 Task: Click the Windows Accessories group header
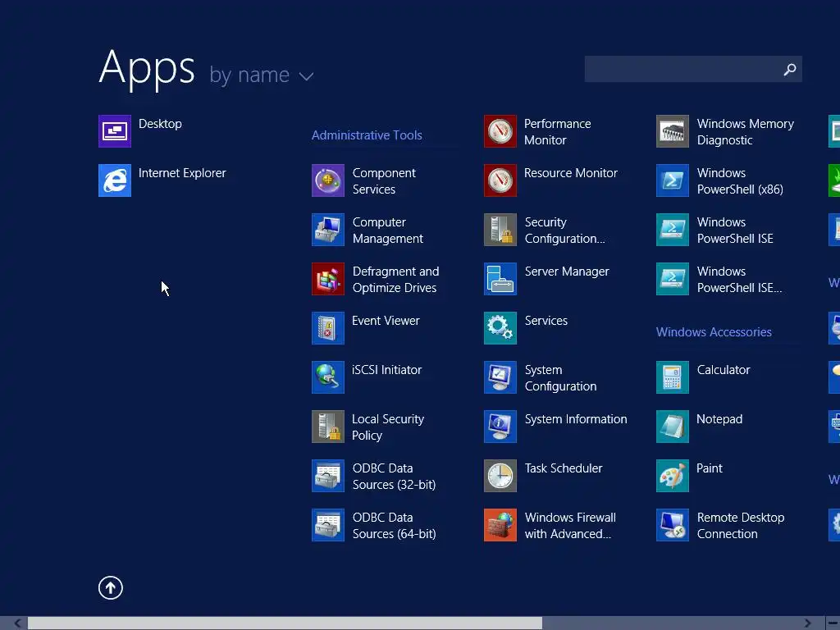coord(714,332)
